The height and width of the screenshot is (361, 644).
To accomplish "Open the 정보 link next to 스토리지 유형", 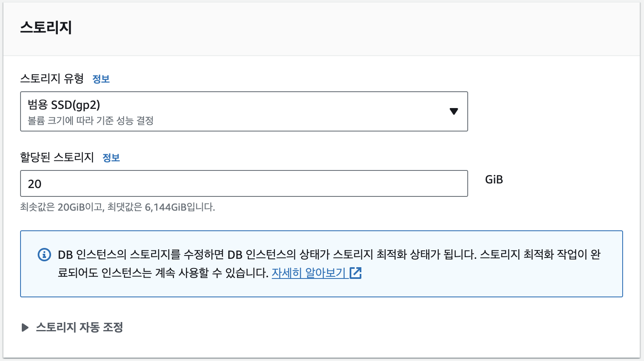I will pyautogui.click(x=101, y=79).
